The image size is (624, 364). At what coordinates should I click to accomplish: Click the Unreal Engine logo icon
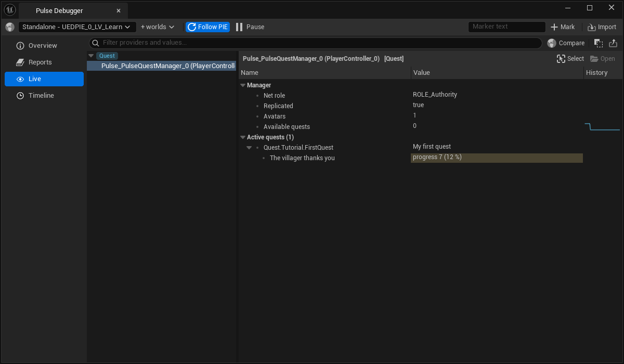pos(10,10)
